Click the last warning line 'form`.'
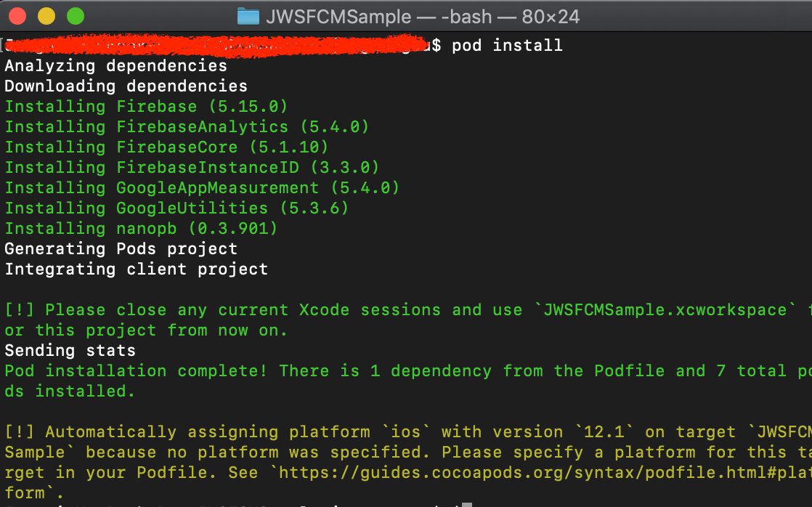Image resolution: width=812 pixels, height=507 pixels. pyautogui.click(x=34, y=492)
